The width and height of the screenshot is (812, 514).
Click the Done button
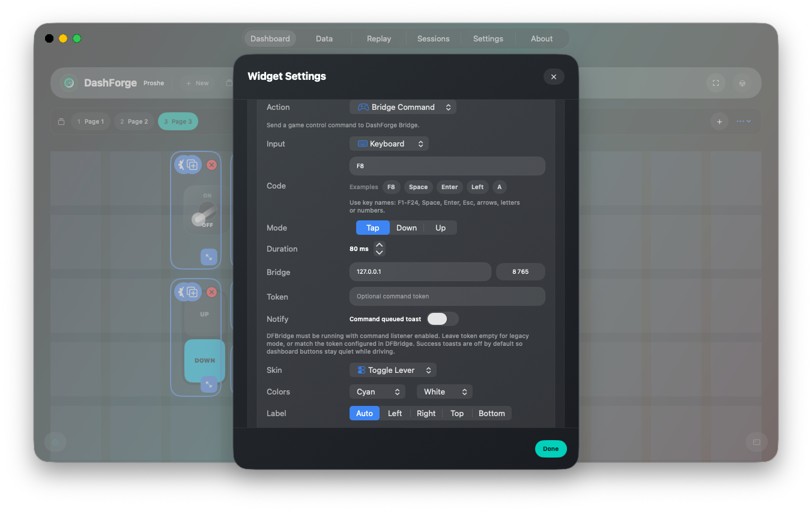[x=551, y=449]
